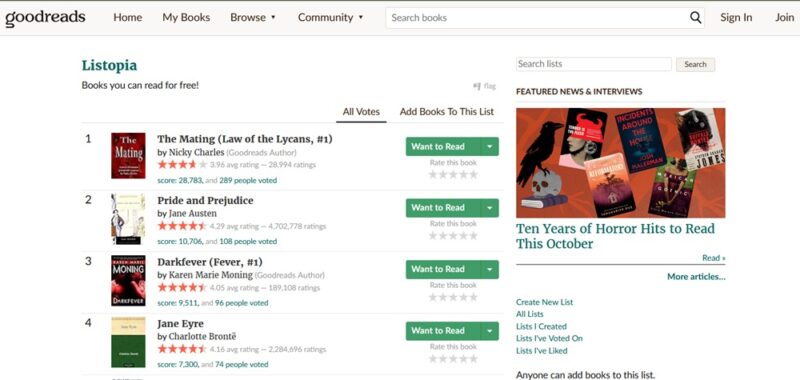Mark Pride and Prejudice as Want to Read
Image resolution: width=800 pixels, height=380 pixels.
443,208
